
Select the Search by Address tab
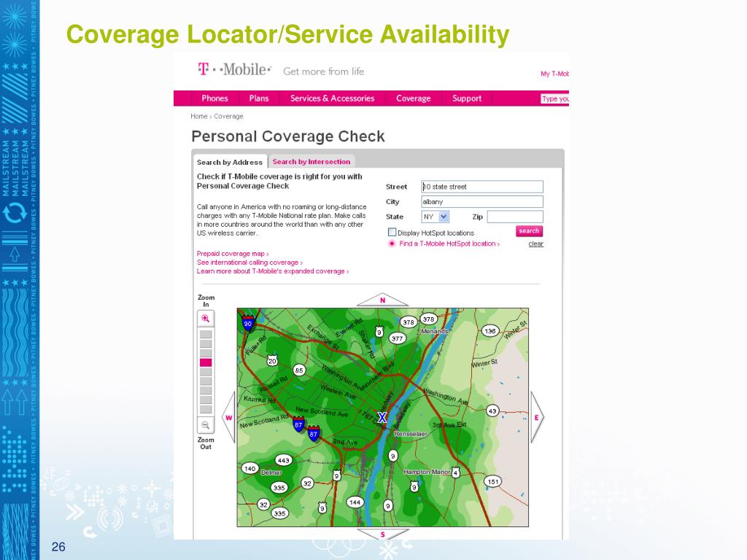pos(230,162)
